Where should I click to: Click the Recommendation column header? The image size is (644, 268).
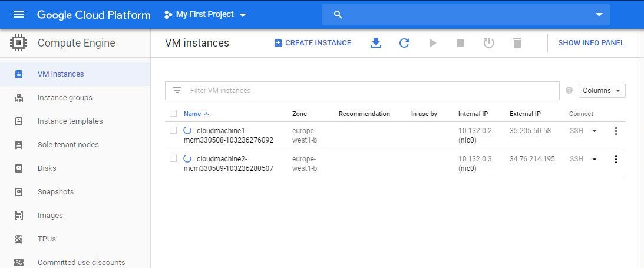[364, 114]
